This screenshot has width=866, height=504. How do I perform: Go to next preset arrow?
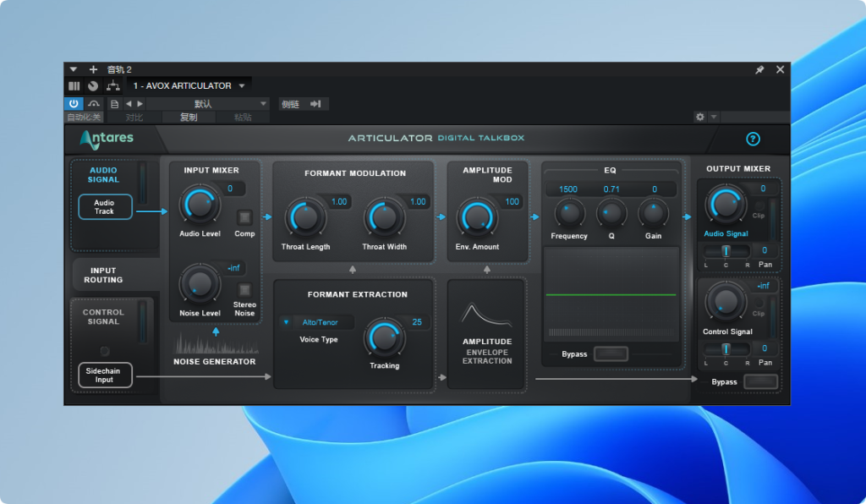click(140, 104)
